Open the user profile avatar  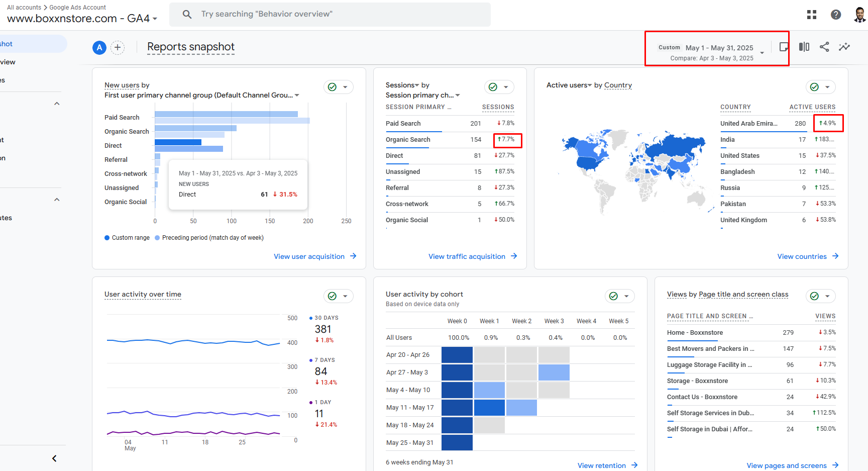tap(859, 15)
